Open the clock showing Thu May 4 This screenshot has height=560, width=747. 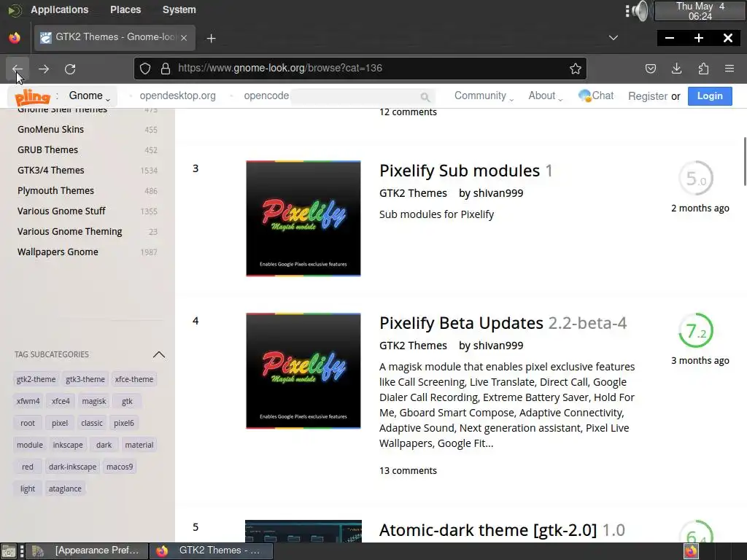point(700,11)
